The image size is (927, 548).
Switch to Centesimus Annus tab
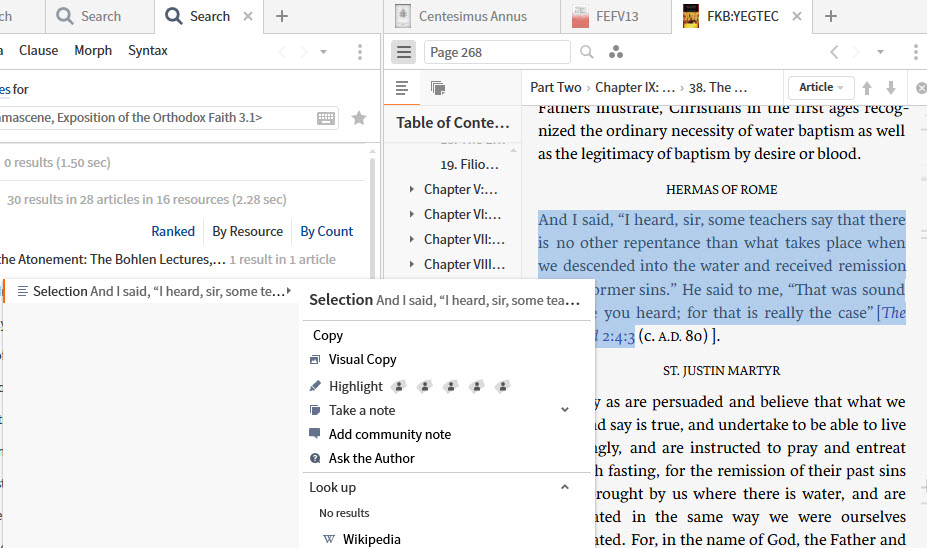pyautogui.click(x=472, y=16)
